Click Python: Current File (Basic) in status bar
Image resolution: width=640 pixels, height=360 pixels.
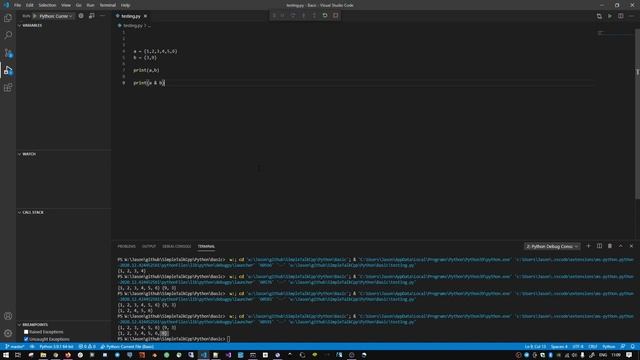point(127,347)
